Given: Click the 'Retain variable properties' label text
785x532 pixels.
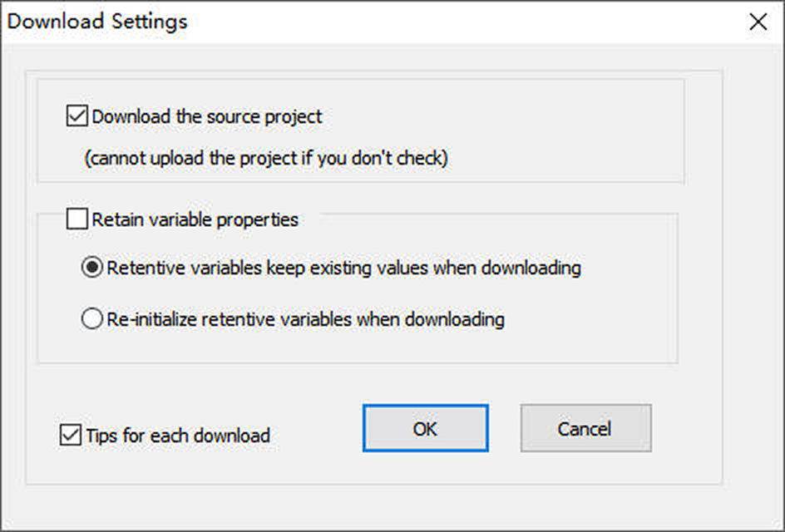Looking at the screenshot, I should point(195,220).
